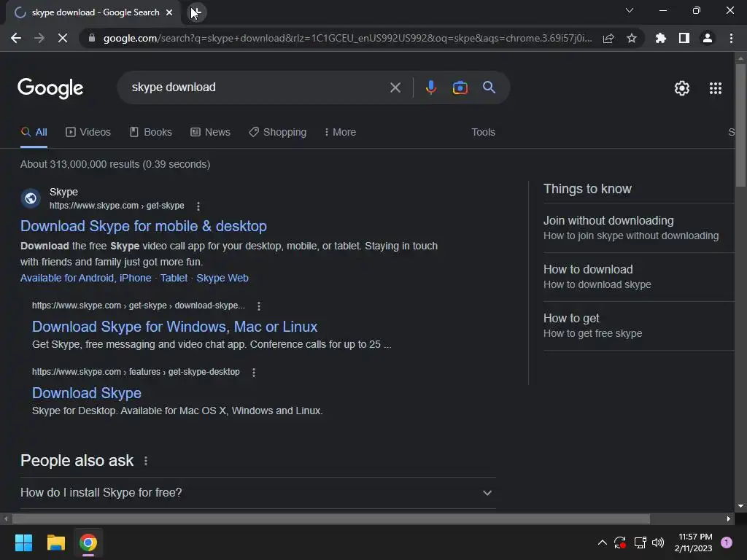Click the Chrome taskbar icon
Screen dimensions: 747x560
88,542
